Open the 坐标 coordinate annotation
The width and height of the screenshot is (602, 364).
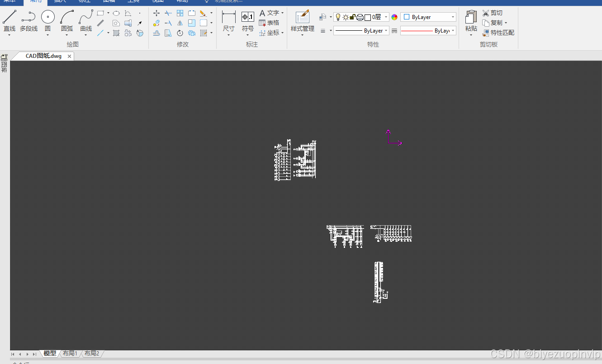pos(269,33)
